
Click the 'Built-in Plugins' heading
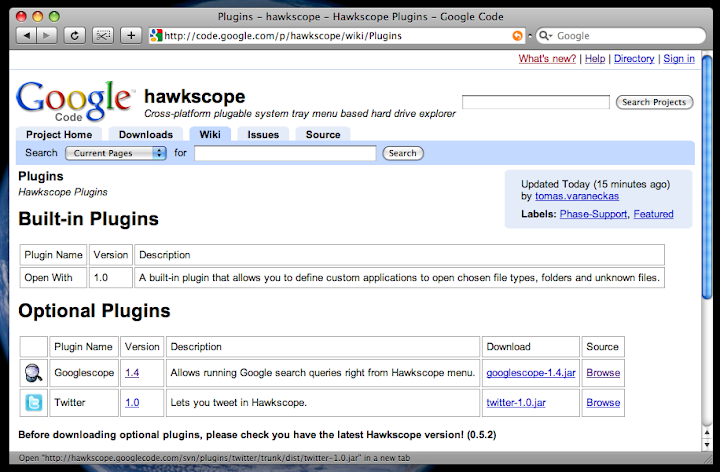click(89, 219)
